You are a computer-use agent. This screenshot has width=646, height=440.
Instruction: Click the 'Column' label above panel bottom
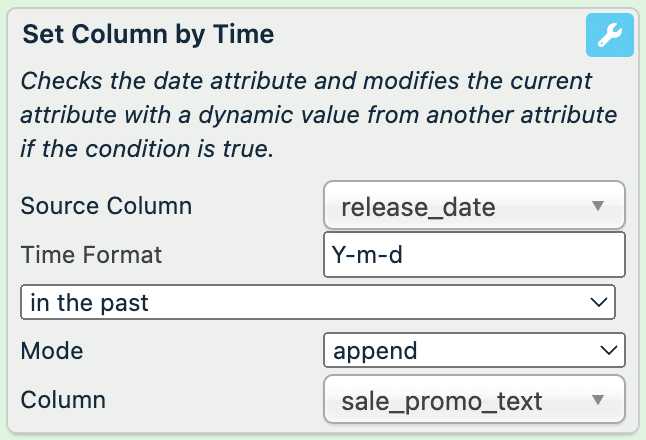[63, 401]
